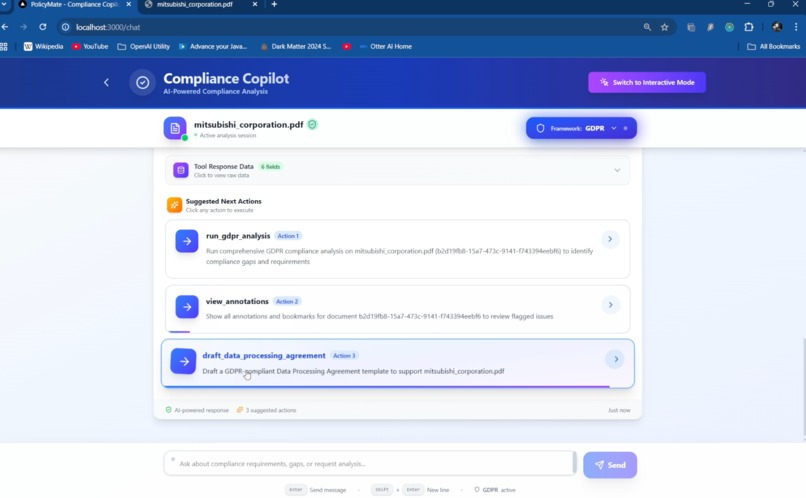Viewport: 806px width, 498px height.
Task: Open the zoom magnifier in address bar
Action: (647, 27)
